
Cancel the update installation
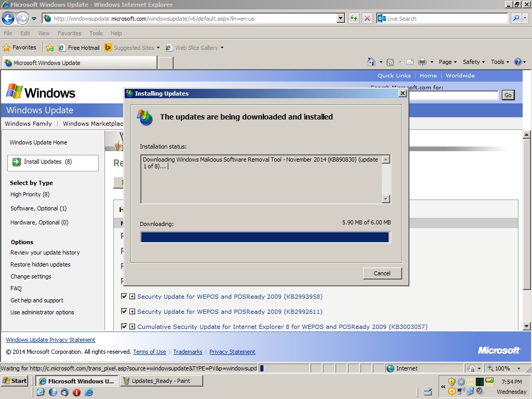tap(382, 273)
